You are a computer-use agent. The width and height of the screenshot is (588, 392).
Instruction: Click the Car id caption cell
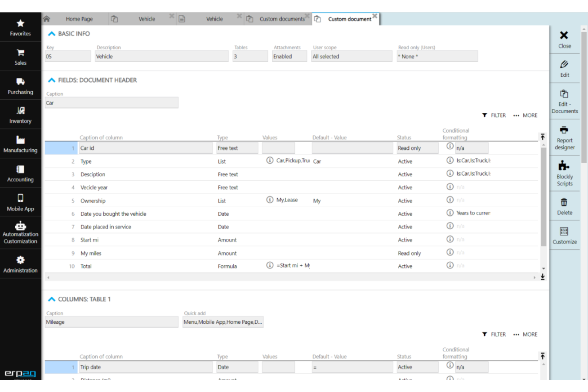click(146, 148)
